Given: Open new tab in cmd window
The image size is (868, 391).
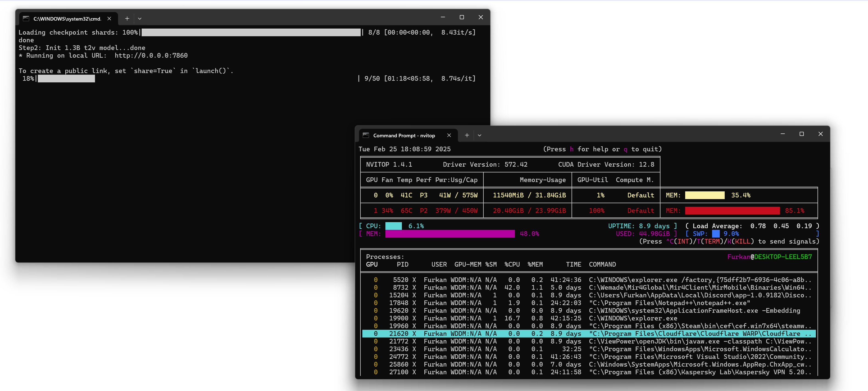Looking at the screenshot, I should click(x=127, y=19).
